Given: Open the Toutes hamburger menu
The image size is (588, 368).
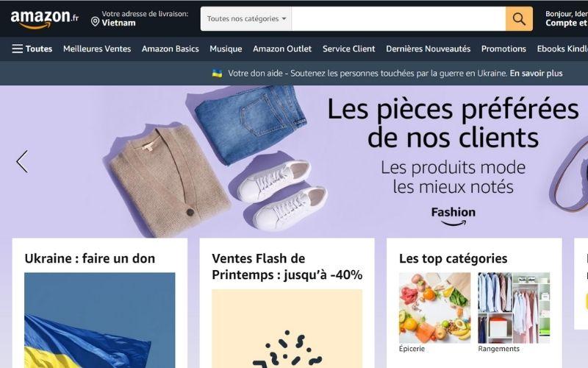Looking at the screenshot, I should point(32,49).
